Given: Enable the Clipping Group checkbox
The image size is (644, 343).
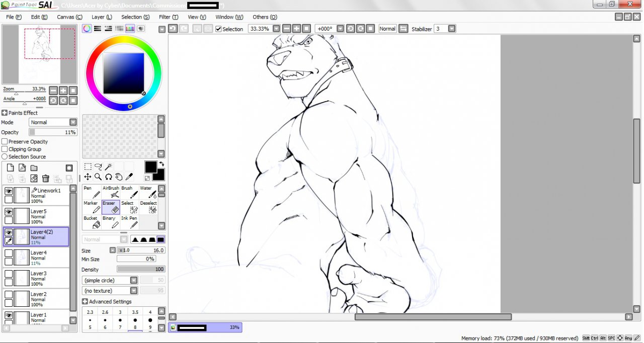Looking at the screenshot, I should click(x=5, y=149).
